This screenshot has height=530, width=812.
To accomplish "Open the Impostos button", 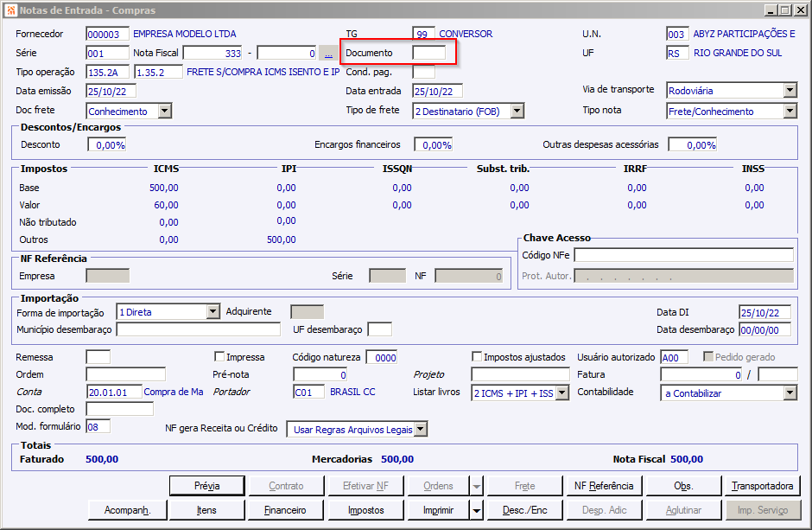I will click(x=365, y=510).
